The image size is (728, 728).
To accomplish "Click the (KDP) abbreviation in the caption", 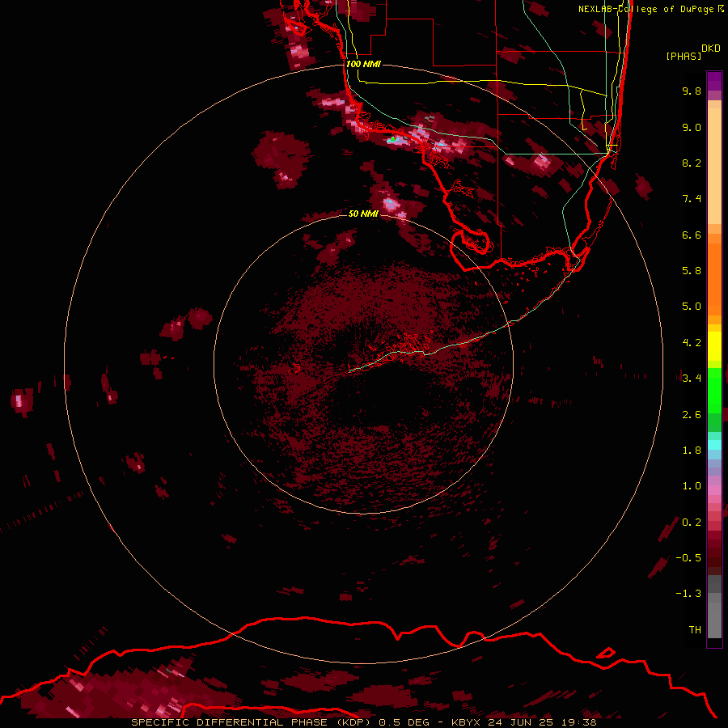I will pos(353,722).
